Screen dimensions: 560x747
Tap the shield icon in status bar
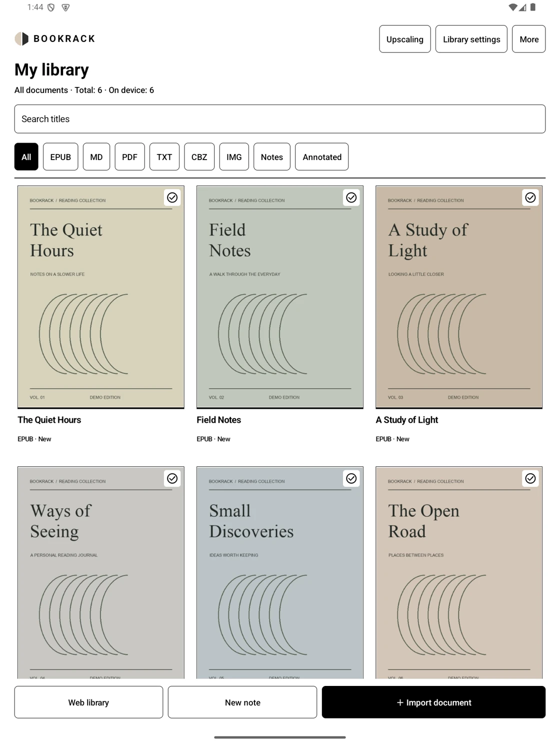tap(51, 8)
